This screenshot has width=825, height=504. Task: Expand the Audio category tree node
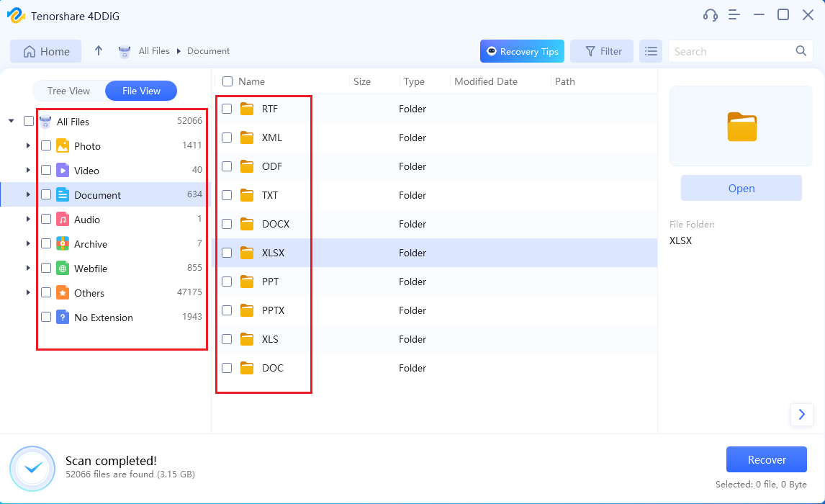coord(28,220)
